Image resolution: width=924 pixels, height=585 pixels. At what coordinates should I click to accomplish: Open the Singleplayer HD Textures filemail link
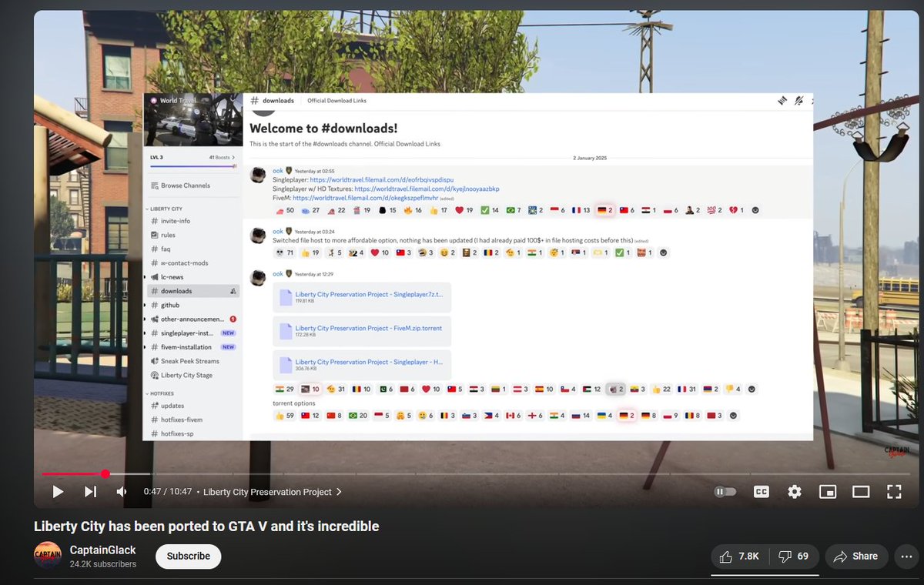pos(427,189)
